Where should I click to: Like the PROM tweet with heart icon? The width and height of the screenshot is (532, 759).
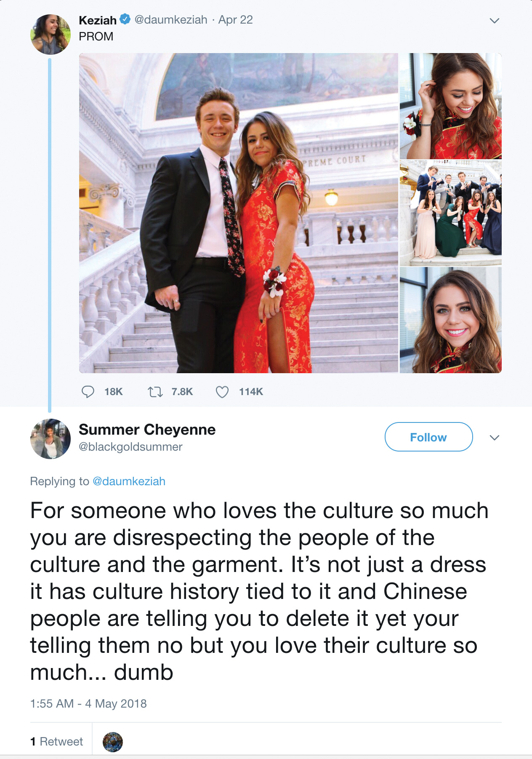point(222,392)
